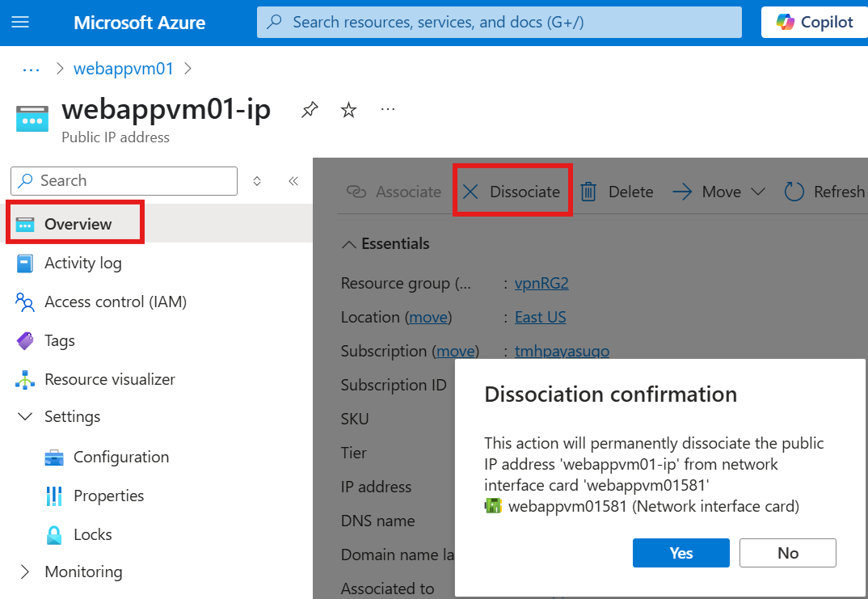
Task: Click the Overview menu icon
Action: 25,224
